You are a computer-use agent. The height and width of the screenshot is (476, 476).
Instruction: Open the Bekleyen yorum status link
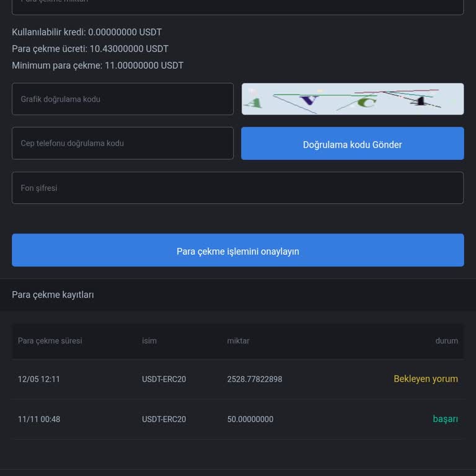point(426,379)
